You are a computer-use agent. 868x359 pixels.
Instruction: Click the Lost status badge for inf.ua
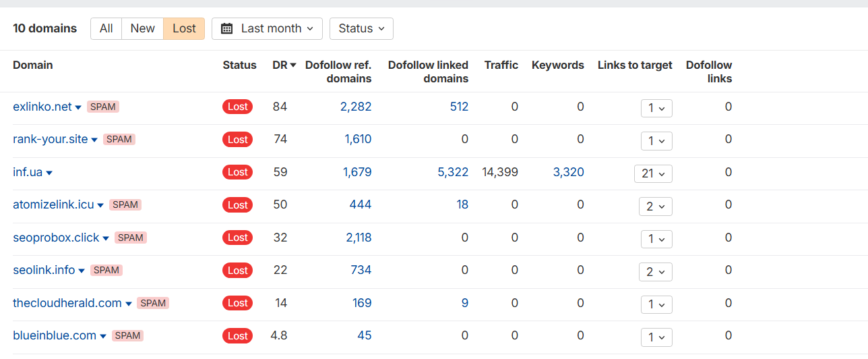click(237, 172)
